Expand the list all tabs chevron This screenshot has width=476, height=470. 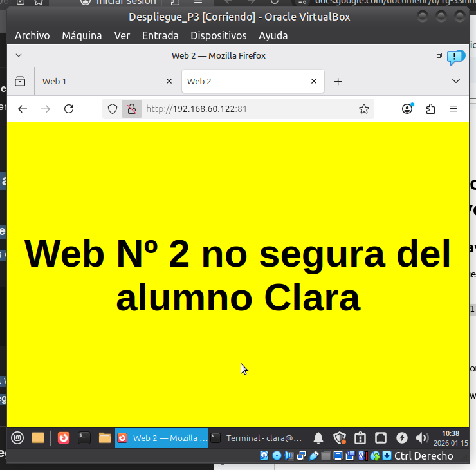click(456, 81)
